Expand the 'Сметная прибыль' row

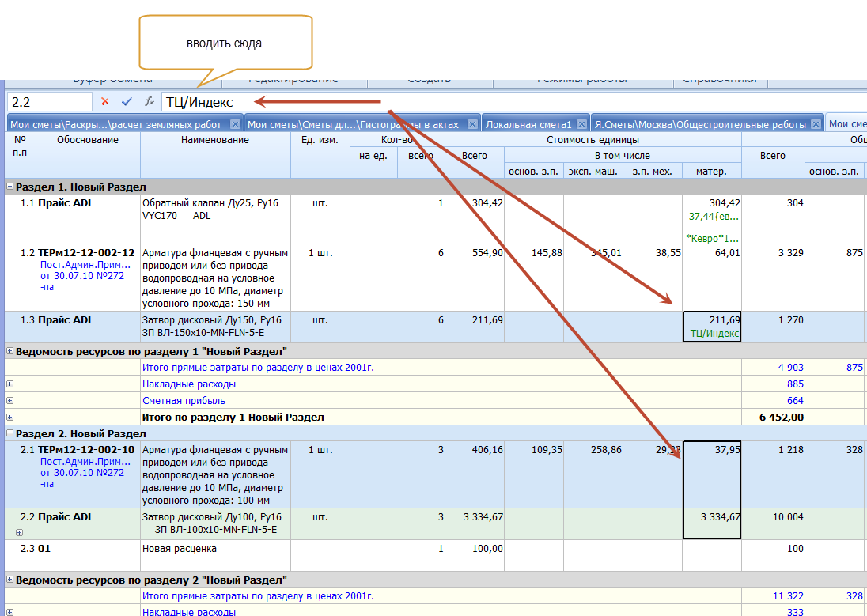pyautogui.click(x=10, y=400)
